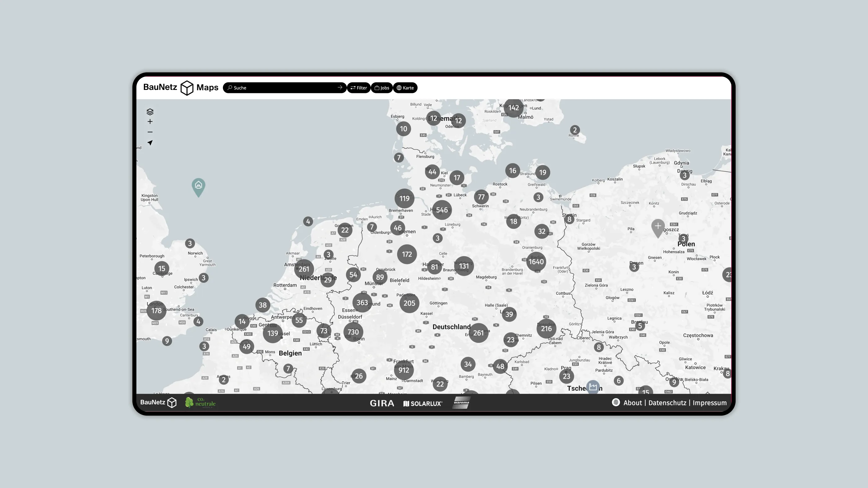The width and height of the screenshot is (868, 488).
Task: Expand the 32 cluster north of Oranienburg
Action: [x=542, y=231]
